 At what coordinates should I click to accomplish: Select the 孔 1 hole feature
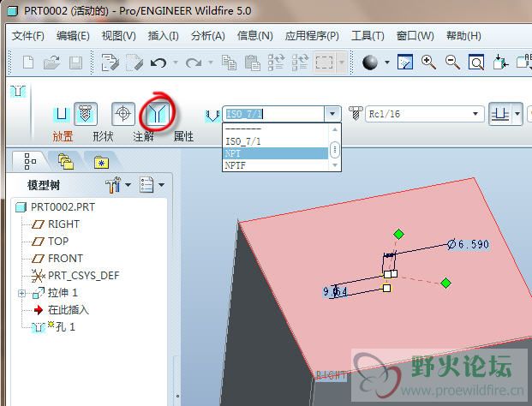pos(54,327)
